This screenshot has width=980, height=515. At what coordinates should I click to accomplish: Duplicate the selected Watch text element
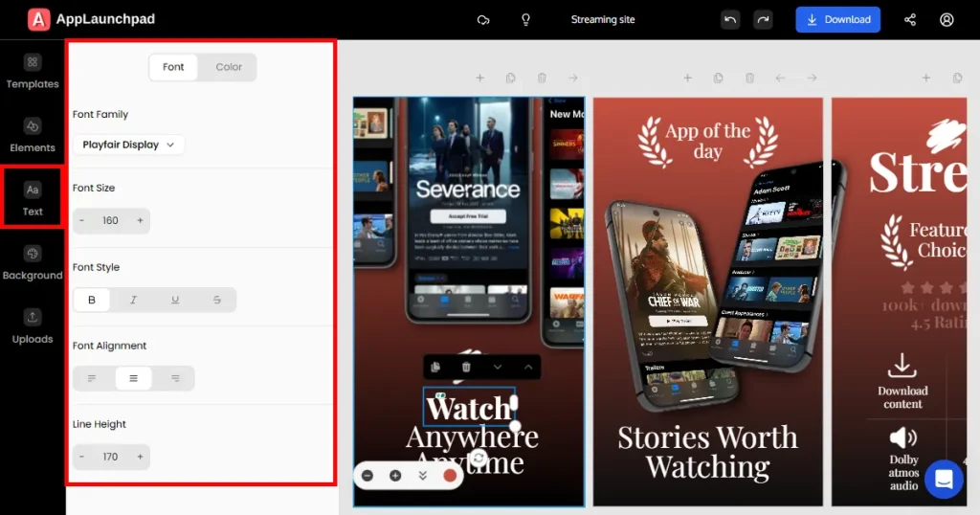(435, 367)
